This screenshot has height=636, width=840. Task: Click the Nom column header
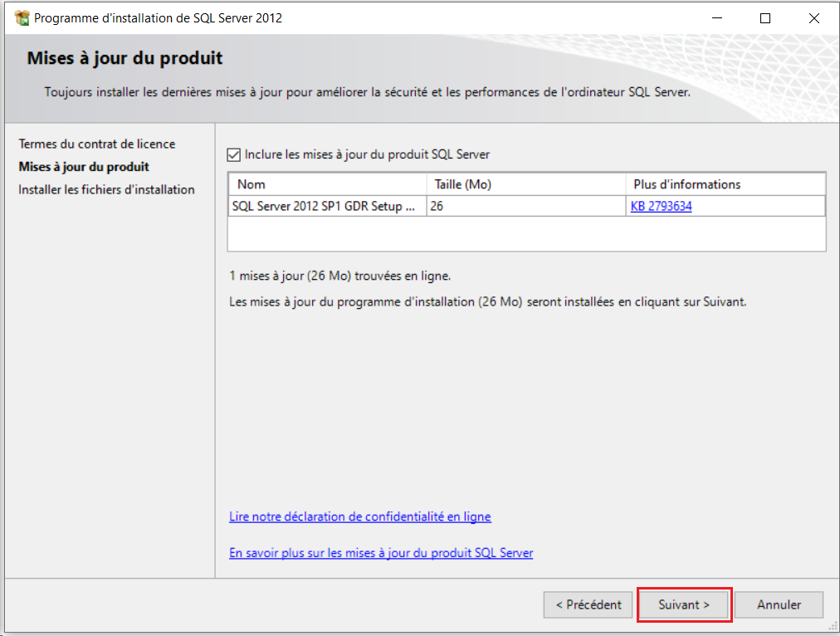327,184
